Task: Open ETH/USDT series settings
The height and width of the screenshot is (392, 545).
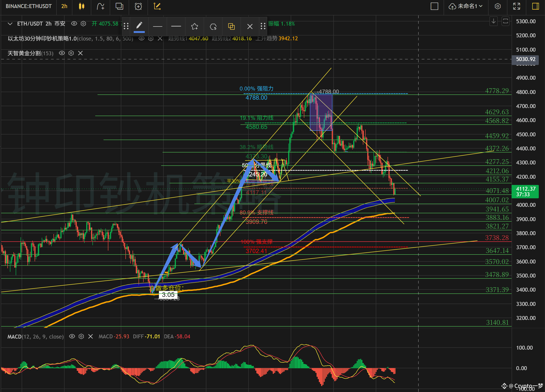Action: tap(83, 23)
